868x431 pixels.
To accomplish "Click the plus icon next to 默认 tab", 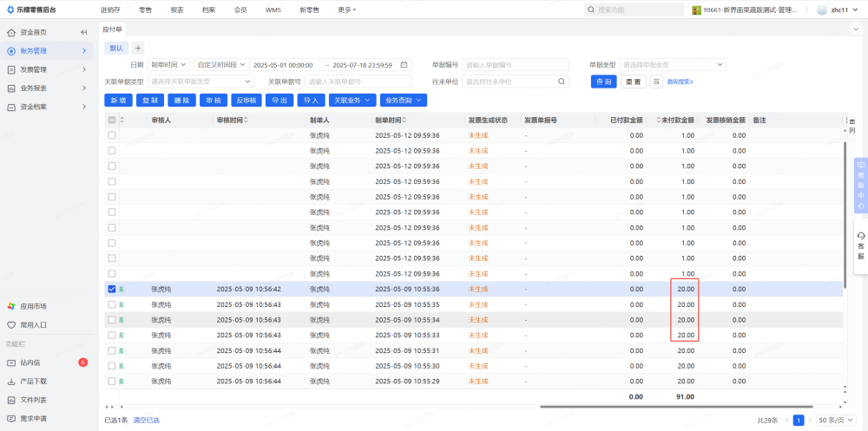I will pyautogui.click(x=138, y=48).
